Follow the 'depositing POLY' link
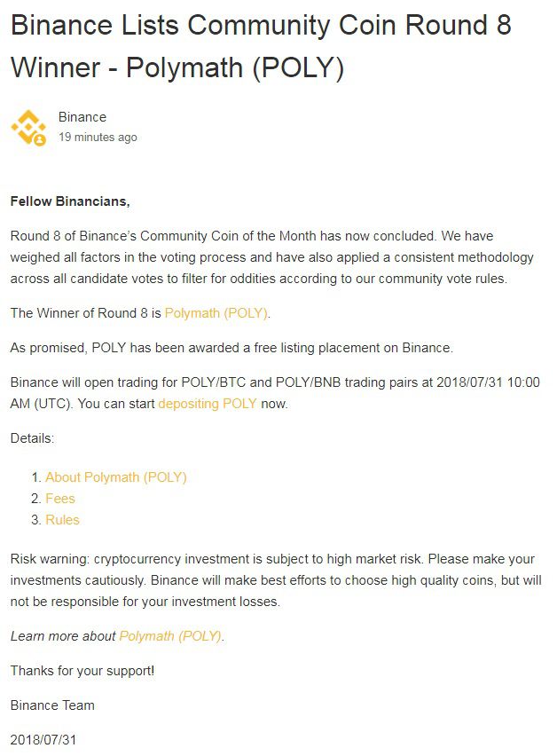The height and width of the screenshot is (756, 557). [208, 404]
